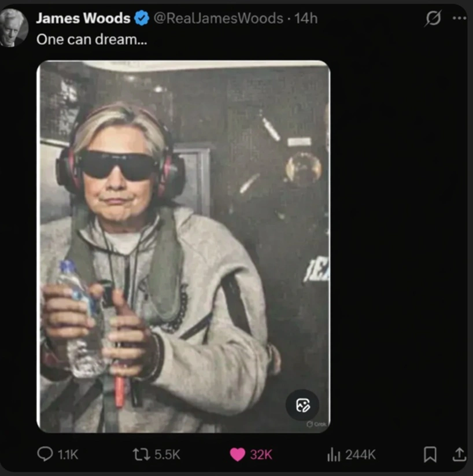Open the 14h timestamp link
The height and width of the screenshot is (476, 473).
coord(306,18)
